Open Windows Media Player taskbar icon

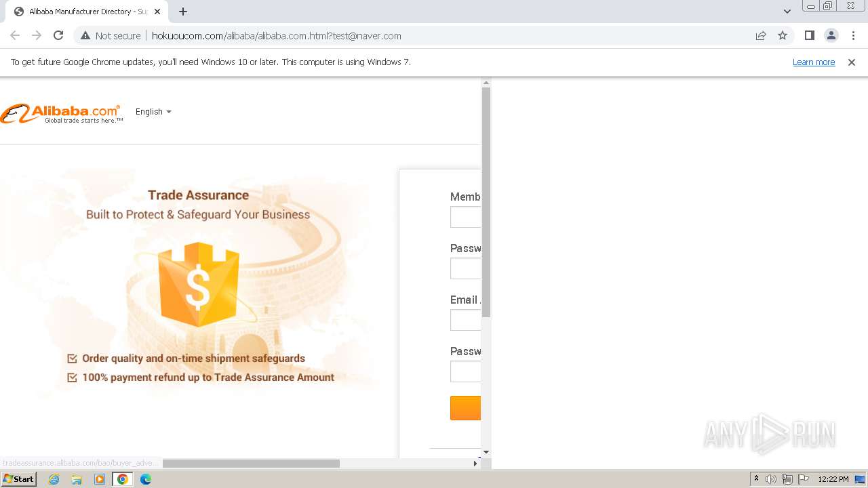pyautogui.click(x=100, y=479)
